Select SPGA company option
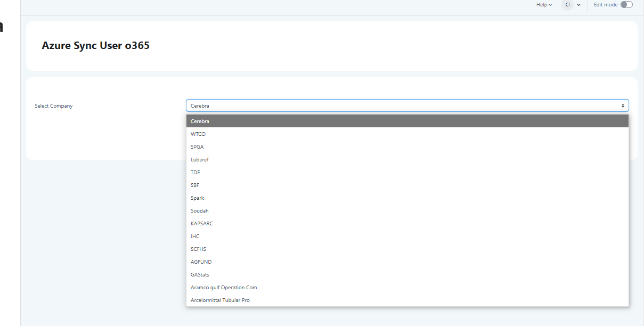Image resolution: width=644 pixels, height=326 pixels. pyautogui.click(x=407, y=147)
